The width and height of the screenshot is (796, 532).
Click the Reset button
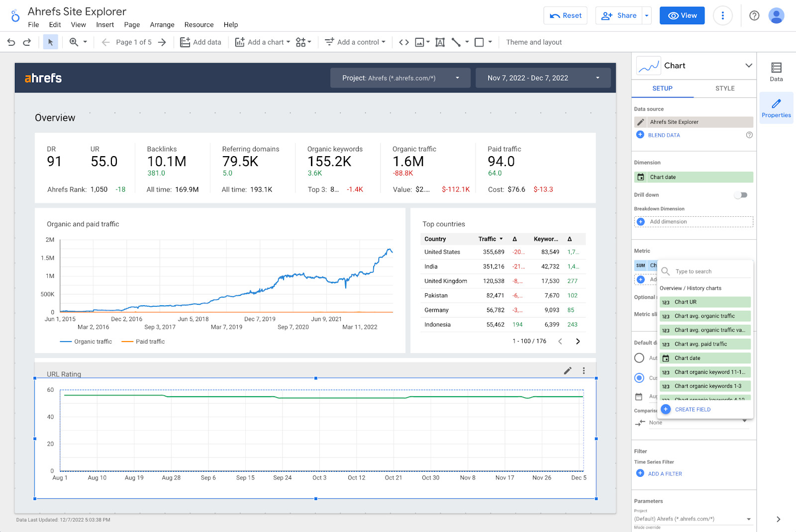(565, 15)
